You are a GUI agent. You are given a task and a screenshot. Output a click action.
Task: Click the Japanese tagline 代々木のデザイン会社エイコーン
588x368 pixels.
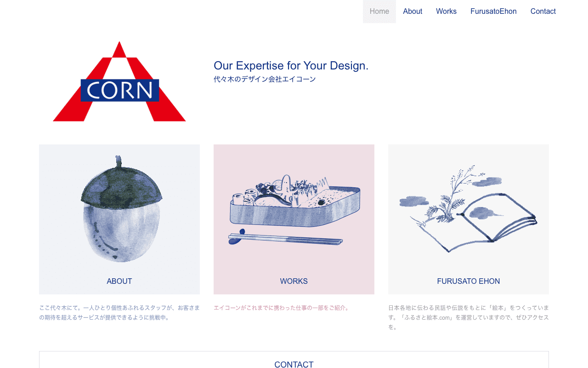265,79
